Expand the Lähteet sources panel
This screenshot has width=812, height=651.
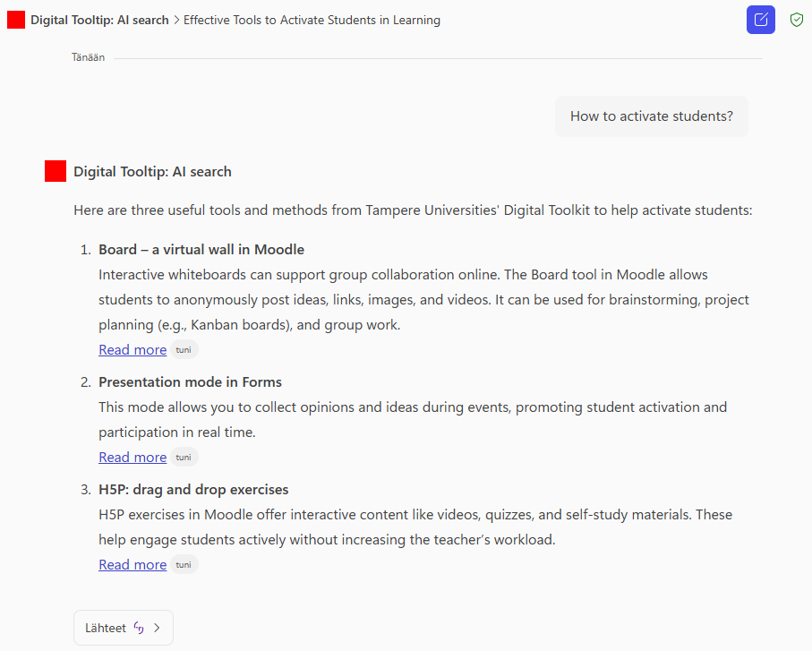tap(123, 627)
